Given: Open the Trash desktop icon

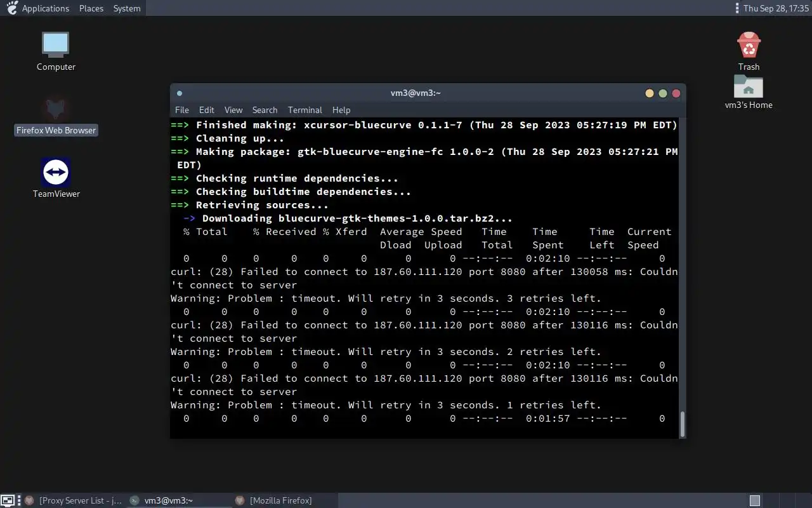Looking at the screenshot, I should pyautogui.click(x=749, y=51).
